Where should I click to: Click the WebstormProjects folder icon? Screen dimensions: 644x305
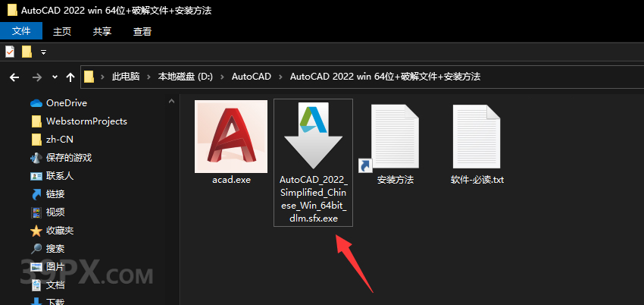point(36,121)
